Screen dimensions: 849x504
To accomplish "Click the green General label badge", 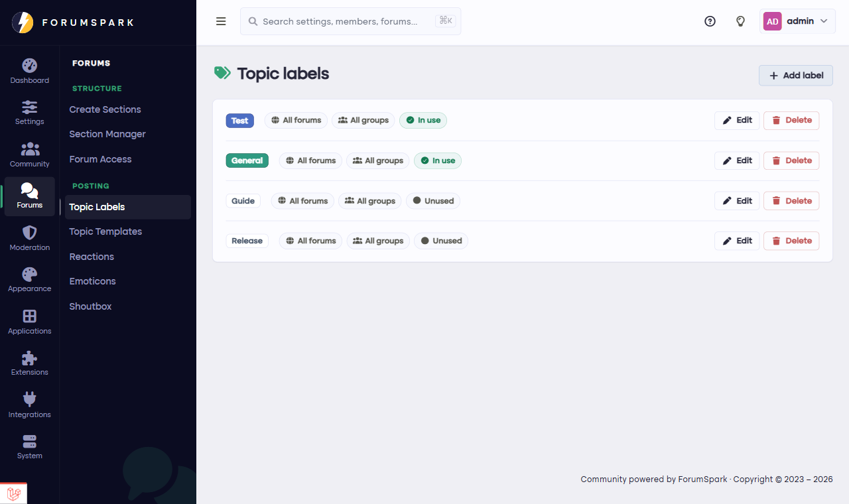I will [247, 160].
